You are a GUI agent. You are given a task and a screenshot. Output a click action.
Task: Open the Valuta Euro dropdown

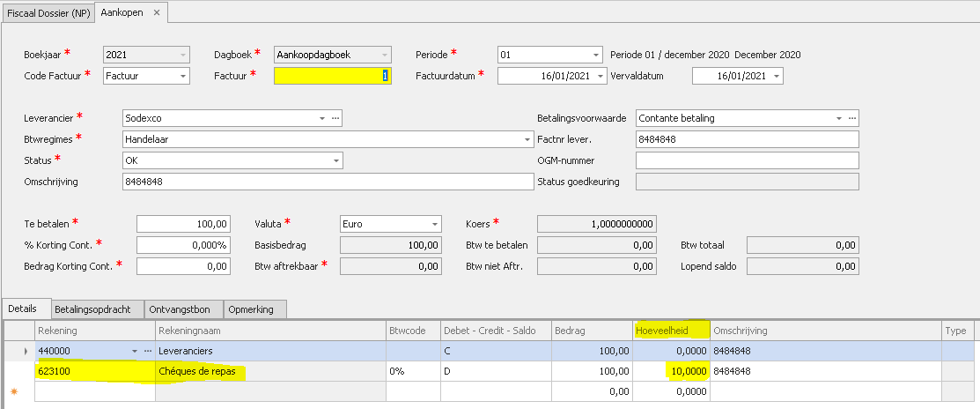click(x=434, y=224)
